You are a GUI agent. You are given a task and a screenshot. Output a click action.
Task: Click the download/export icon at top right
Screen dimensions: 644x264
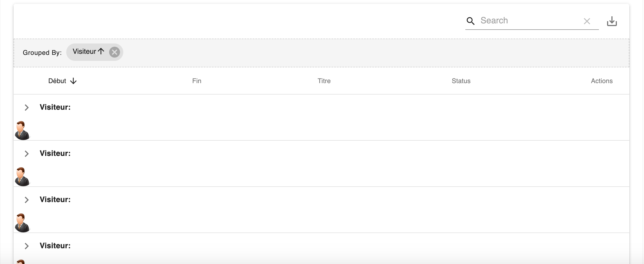pyautogui.click(x=612, y=21)
